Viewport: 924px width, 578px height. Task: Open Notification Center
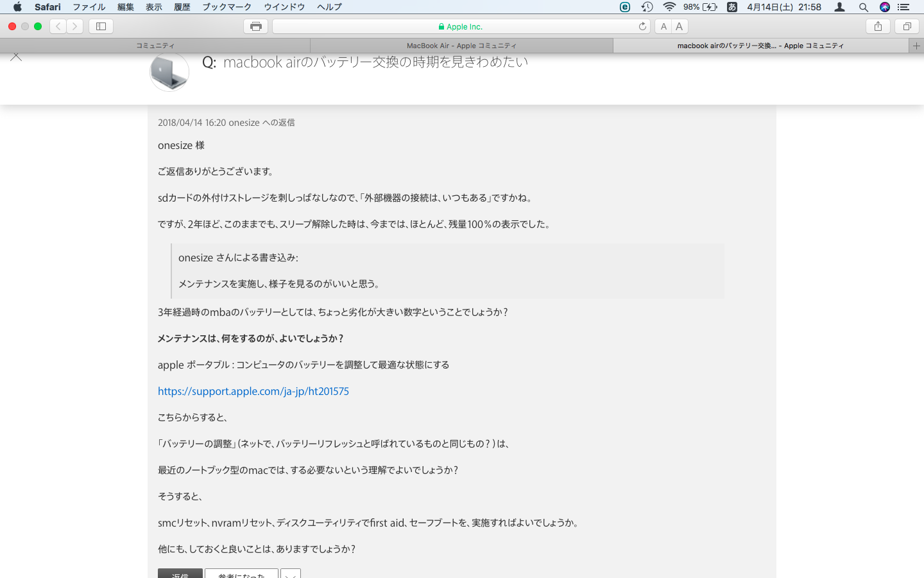click(904, 7)
